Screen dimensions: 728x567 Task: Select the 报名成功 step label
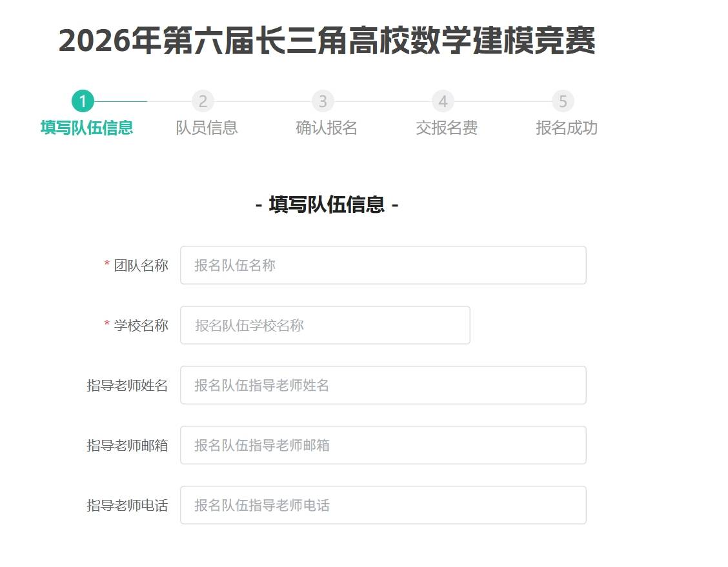tap(567, 128)
